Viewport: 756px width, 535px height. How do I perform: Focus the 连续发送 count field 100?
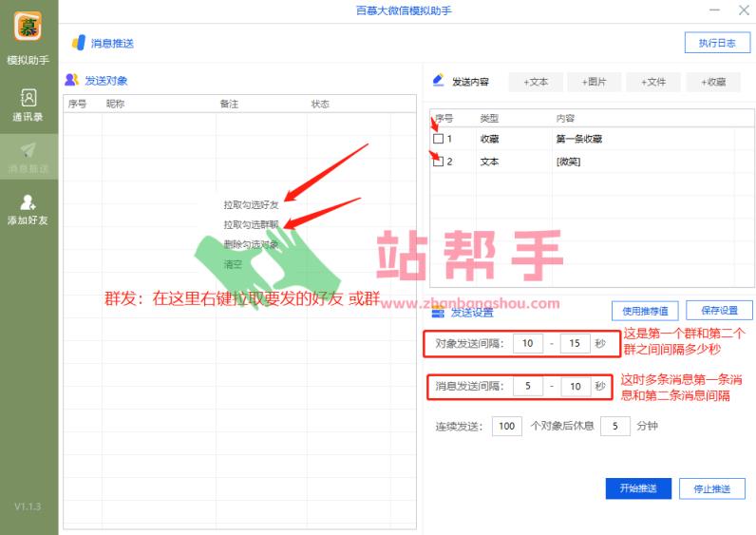pyautogui.click(x=507, y=427)
